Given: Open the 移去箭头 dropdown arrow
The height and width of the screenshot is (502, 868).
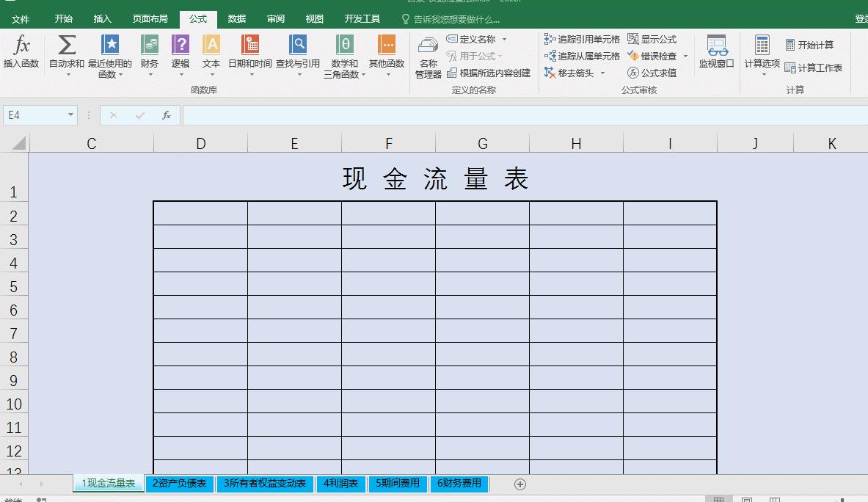Looking at the screenshot, I should tap(603, 73).
